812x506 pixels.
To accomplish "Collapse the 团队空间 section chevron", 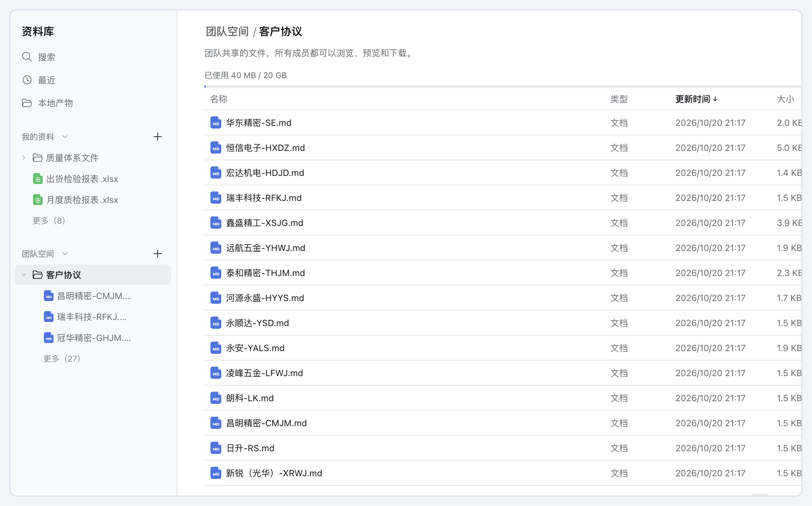I will pyautogui.click(x=65, y=254).
